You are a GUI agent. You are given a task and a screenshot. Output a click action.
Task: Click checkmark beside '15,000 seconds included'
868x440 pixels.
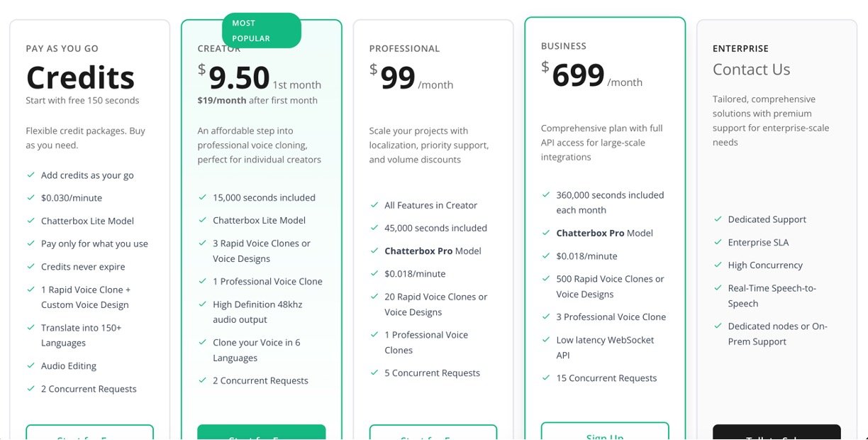(202, 197)
